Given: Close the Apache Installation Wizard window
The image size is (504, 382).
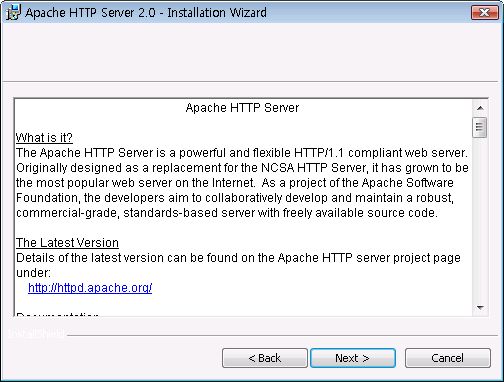Looking at the screenshot, I should pos(484,13).
